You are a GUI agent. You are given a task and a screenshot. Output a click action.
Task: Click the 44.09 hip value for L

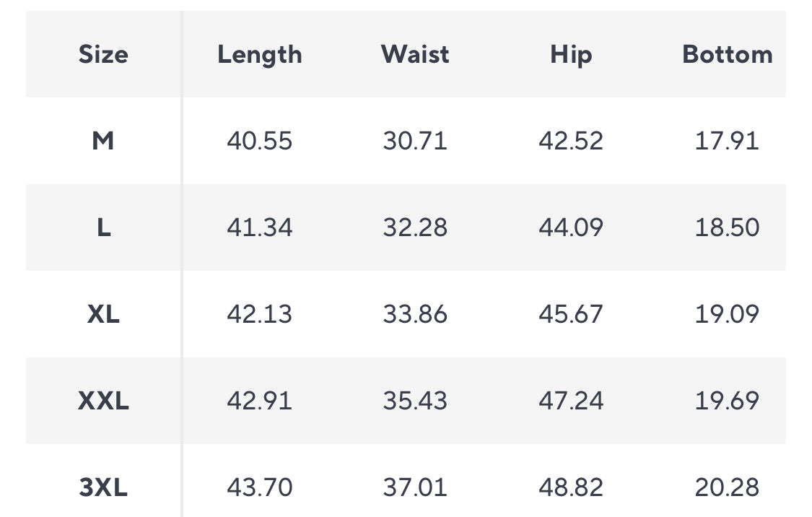[571, 227]
